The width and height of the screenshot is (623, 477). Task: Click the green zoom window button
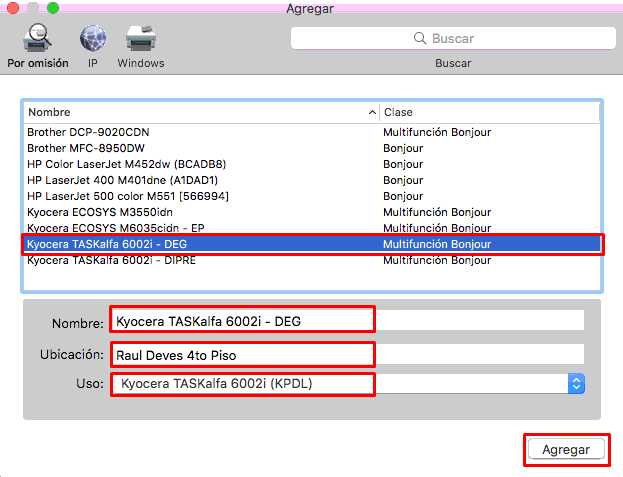pos(53,8)
